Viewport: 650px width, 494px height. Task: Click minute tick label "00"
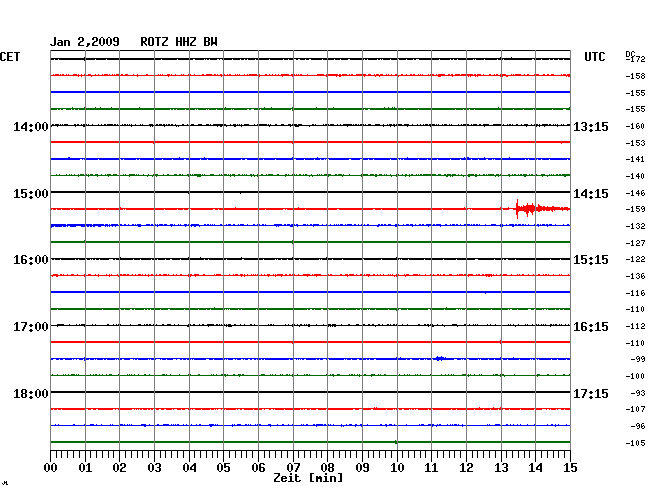pos(50,468)
